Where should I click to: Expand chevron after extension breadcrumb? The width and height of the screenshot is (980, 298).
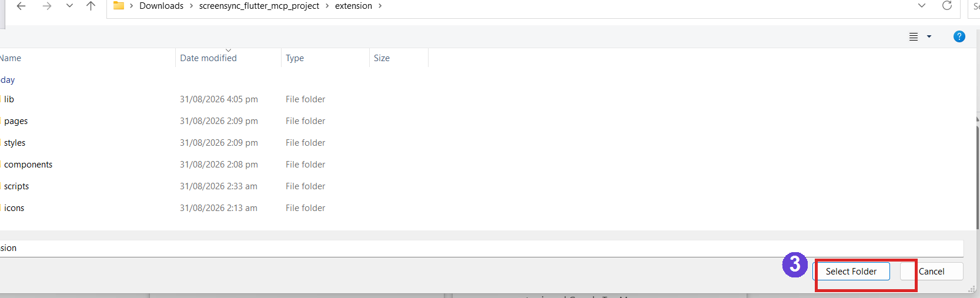tap(380, 6)
